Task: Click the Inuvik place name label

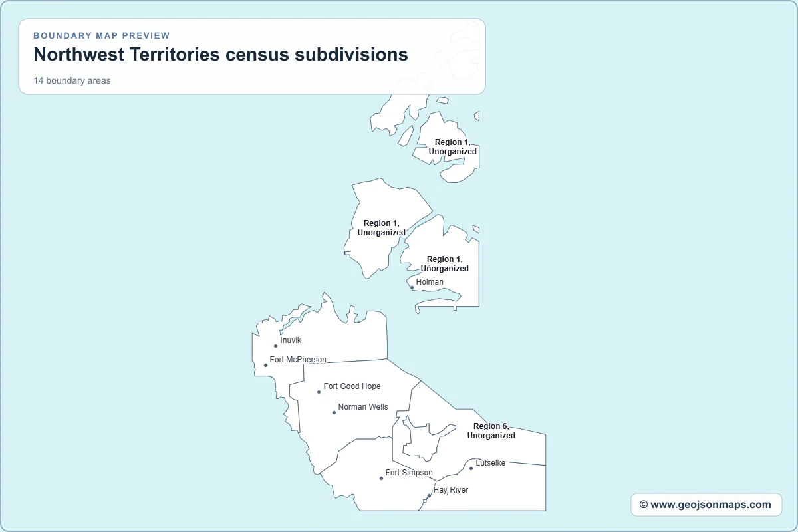Action: tap(291, 340)
